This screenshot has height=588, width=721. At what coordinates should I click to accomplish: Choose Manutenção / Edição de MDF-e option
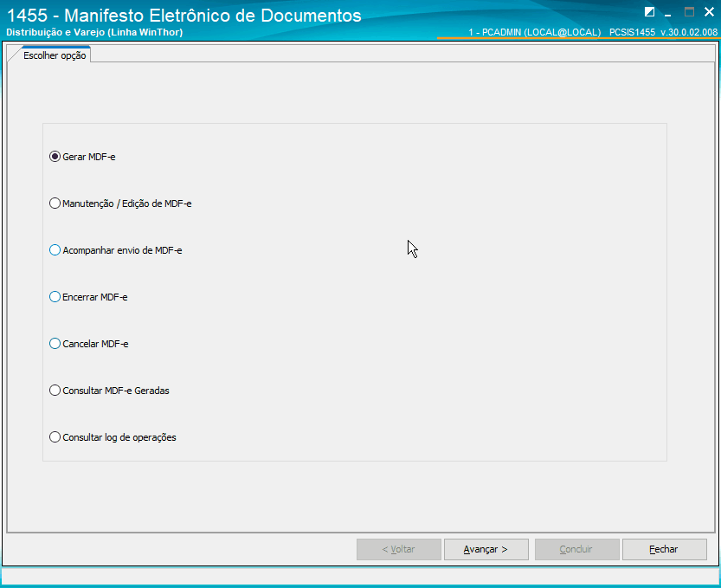pyautogui.click(x=120, y=204)
